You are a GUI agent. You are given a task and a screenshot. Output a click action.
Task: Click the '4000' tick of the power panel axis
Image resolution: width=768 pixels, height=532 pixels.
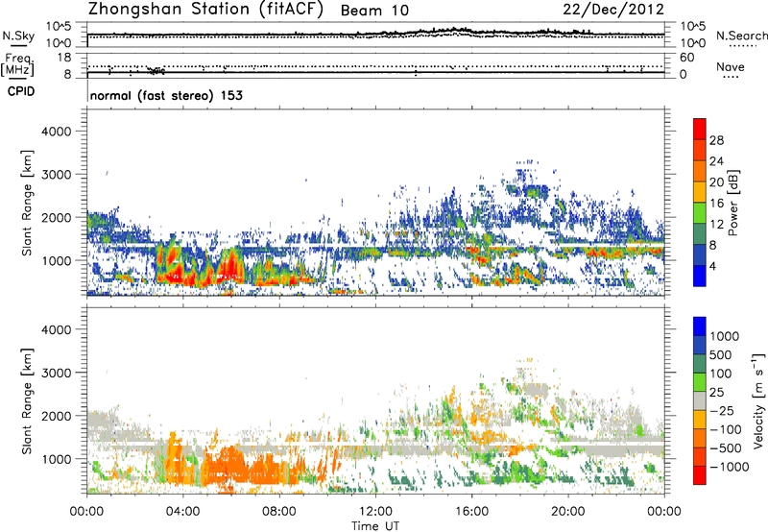[x=57, y=132]
